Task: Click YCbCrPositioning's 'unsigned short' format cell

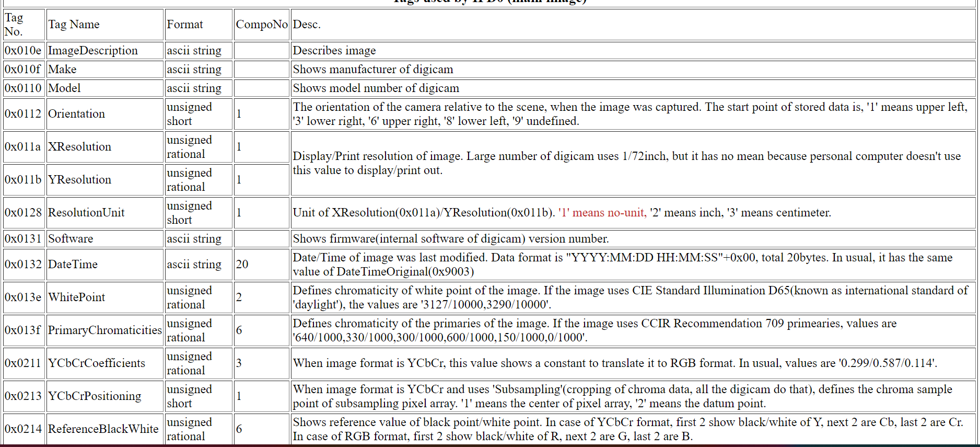Action: (199, 396)
